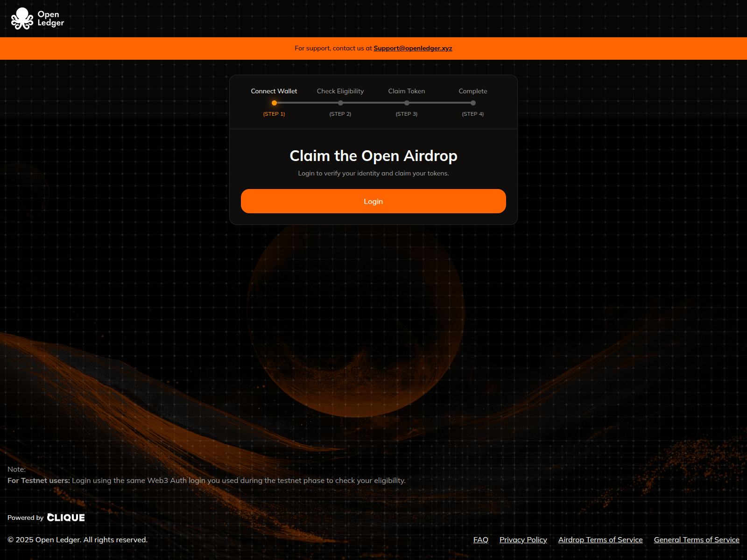Viewport: 747px width, 560px height.
Task: Click the Login button
Action: click(x=373, y=201)
